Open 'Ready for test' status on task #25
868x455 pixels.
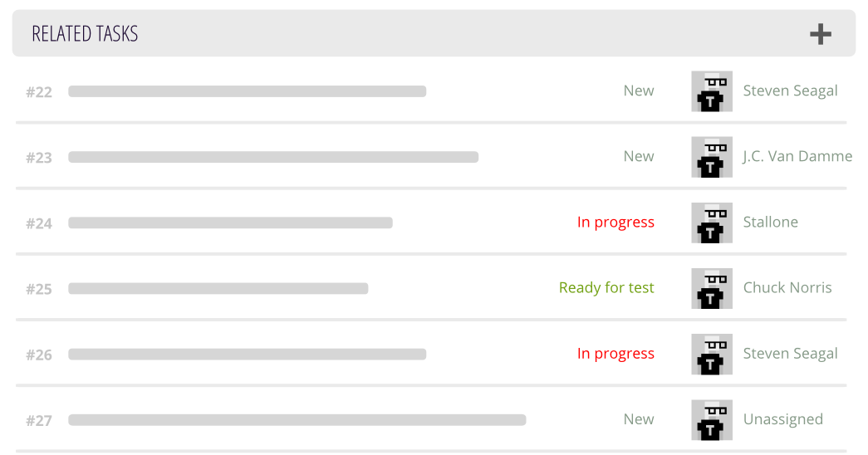pyautogui.click(x=606, y=288)
